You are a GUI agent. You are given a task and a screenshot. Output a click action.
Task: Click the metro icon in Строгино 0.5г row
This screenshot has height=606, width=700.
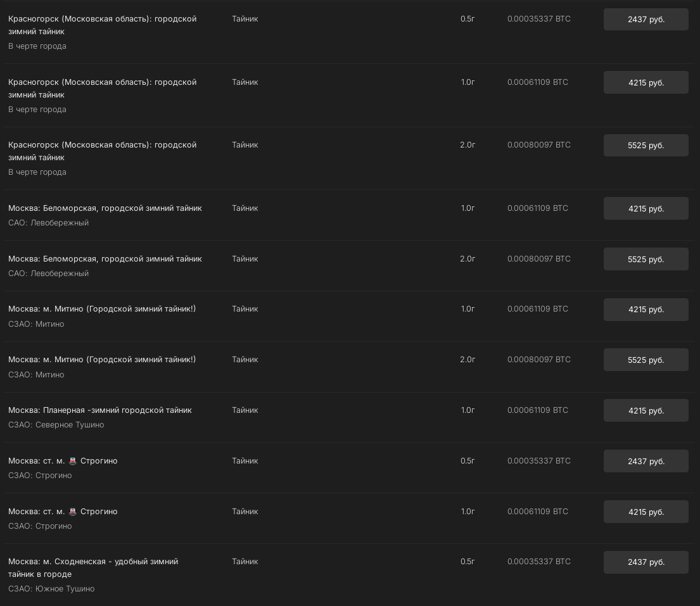[x=72, y=461]
